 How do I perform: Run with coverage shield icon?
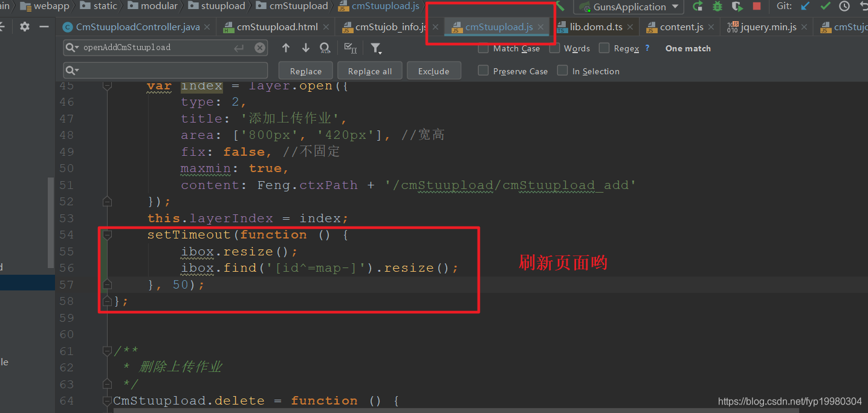[x=737, y=7]
